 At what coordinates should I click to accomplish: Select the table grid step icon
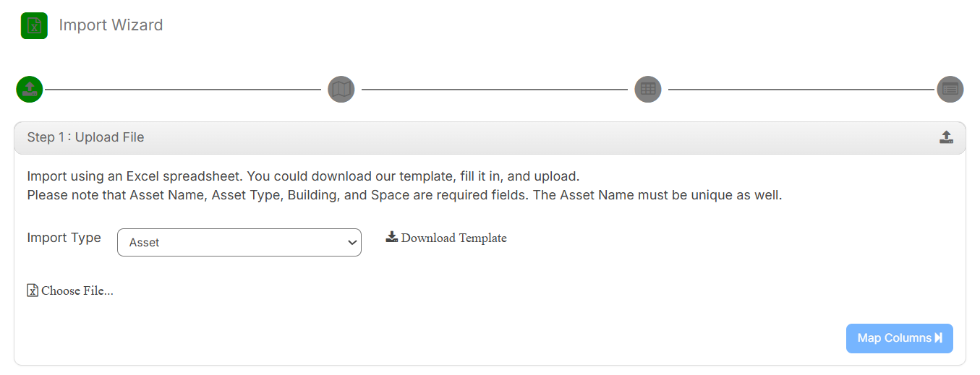(648, 90)
